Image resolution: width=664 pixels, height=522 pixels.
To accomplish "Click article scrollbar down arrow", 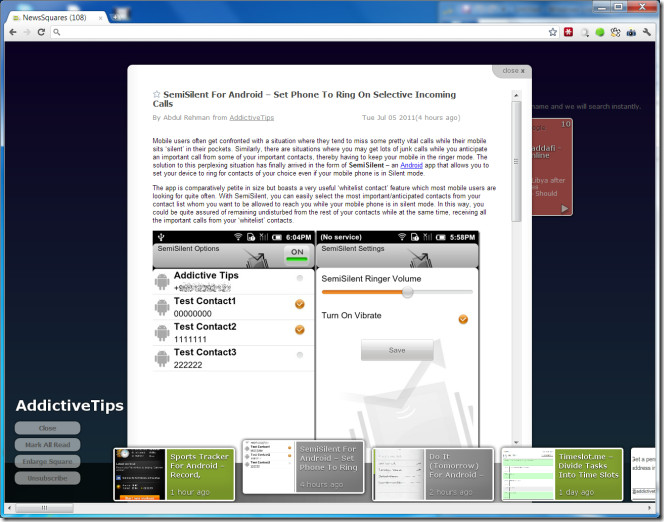I will pos(516,442).
